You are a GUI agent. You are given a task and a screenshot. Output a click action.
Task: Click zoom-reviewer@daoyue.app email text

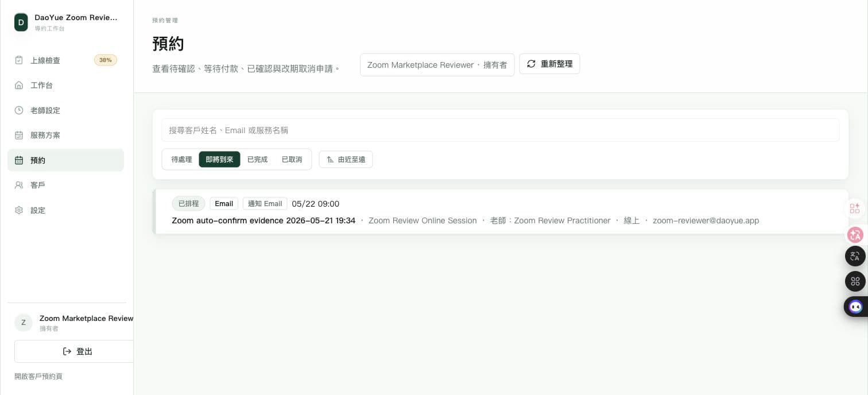pos(706,220)
